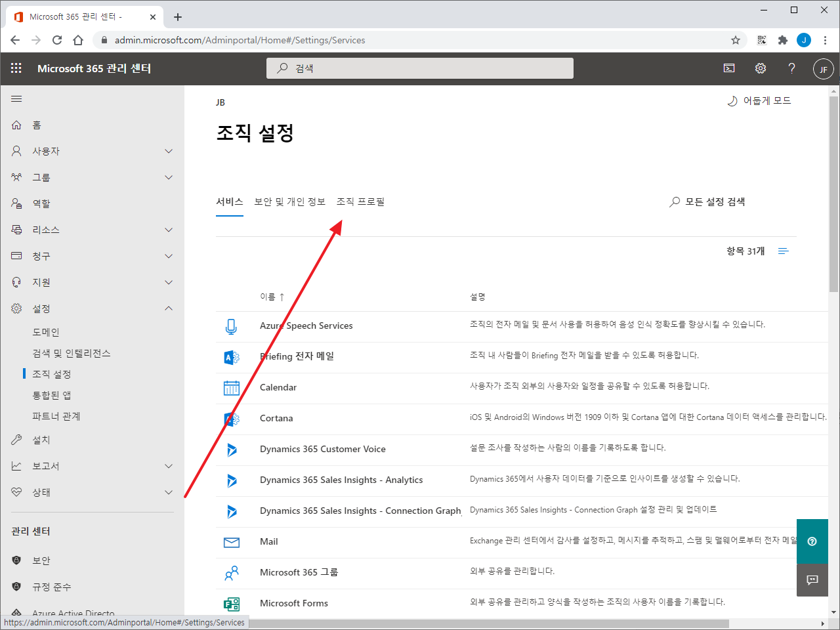Expand the 상태 navigation section
This screenshot has height=630, width=840.
(169, 492)
